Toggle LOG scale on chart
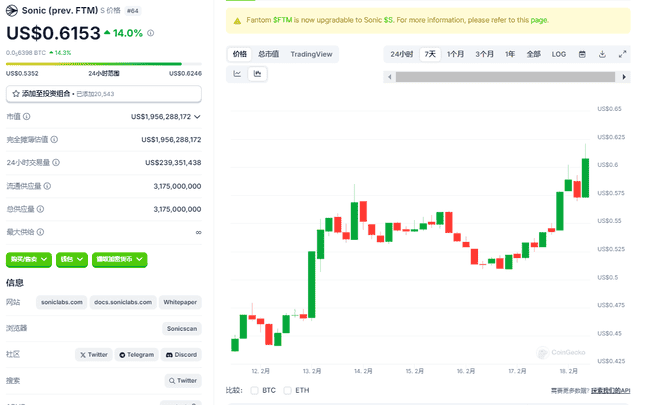 (x=559, y=54)
